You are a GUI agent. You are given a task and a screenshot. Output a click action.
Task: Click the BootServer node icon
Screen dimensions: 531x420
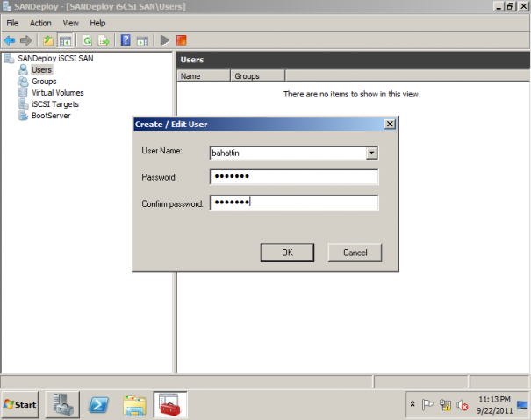23,116
